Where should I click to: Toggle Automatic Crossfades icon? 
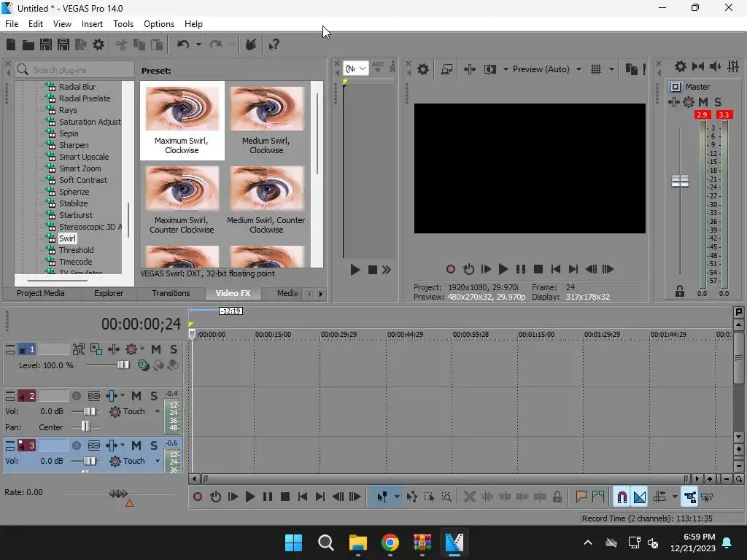pos(639,497)
